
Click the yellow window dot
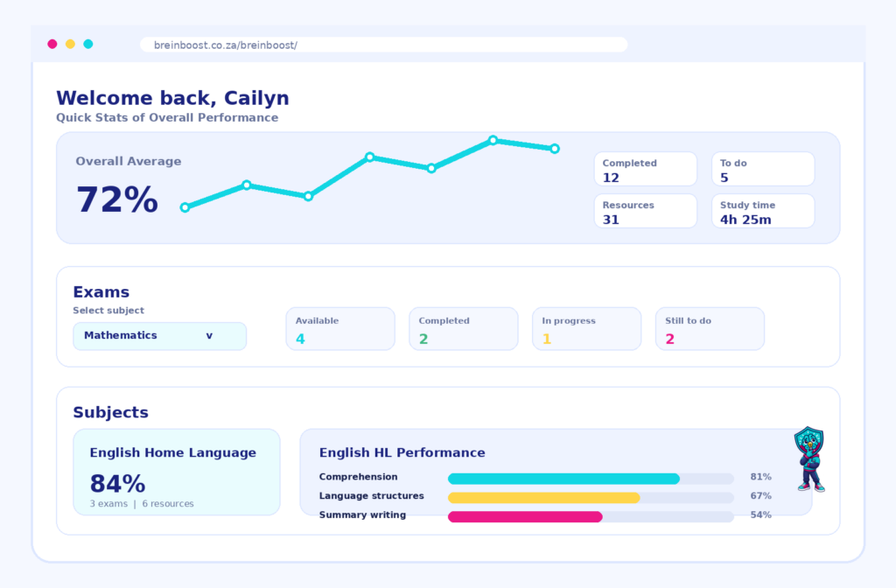tap(70, 44)
